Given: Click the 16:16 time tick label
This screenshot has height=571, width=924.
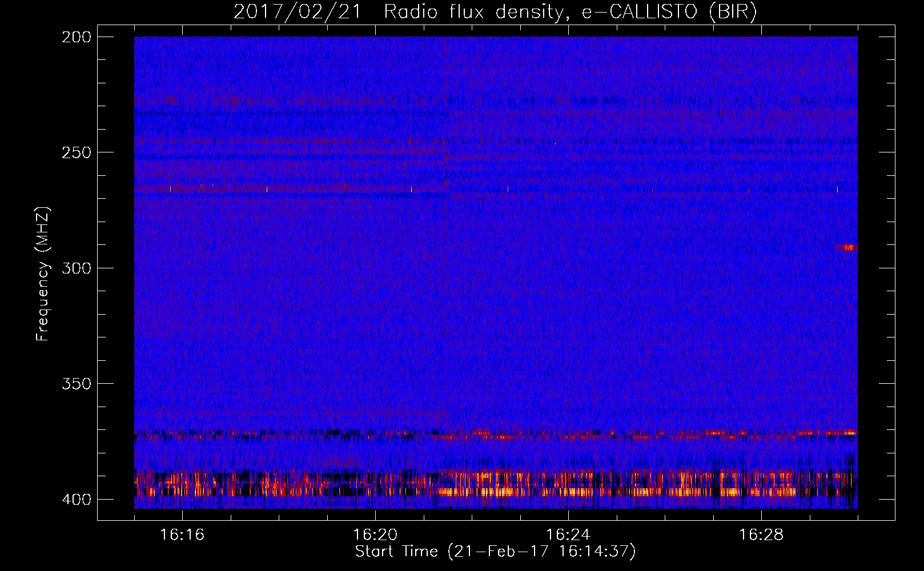Looking at the screenshot, I should click(x=182, y=535).
